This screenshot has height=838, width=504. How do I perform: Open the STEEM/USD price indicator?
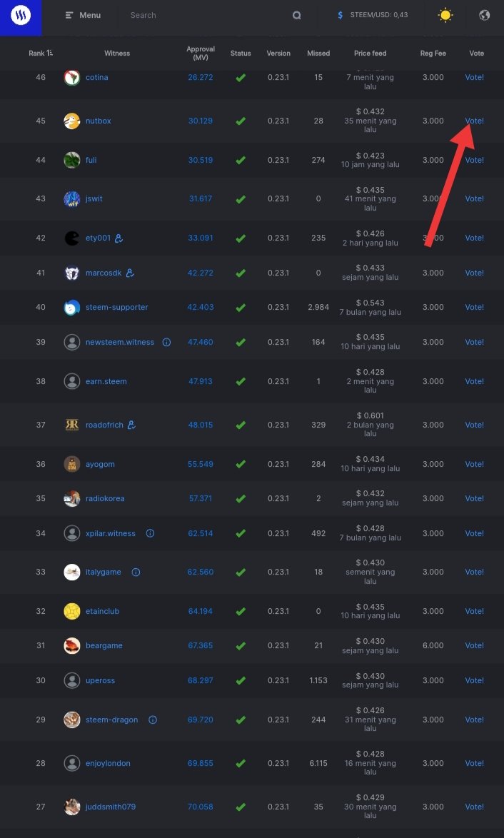[373, 15]
